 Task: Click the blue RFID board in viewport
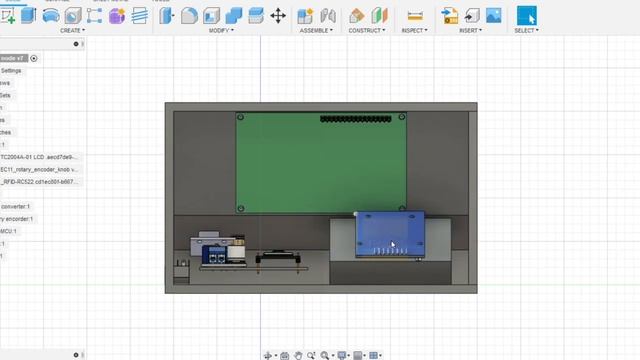click(390, 234)
